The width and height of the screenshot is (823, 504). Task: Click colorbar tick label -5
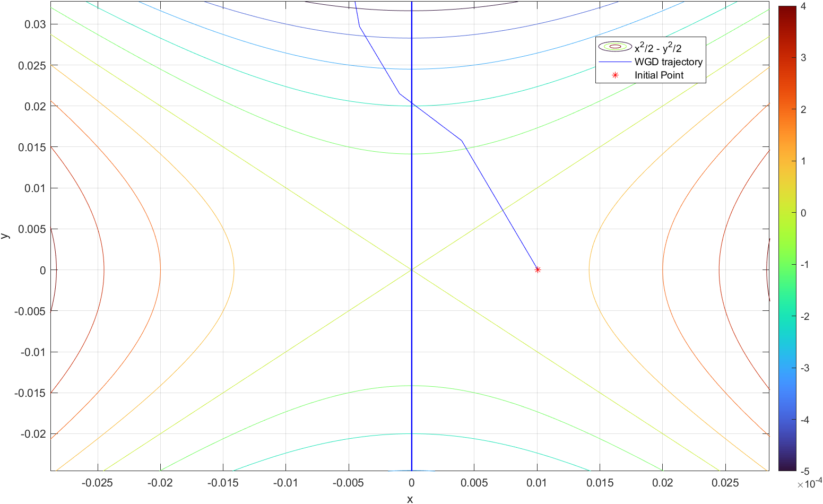(805, 472)
